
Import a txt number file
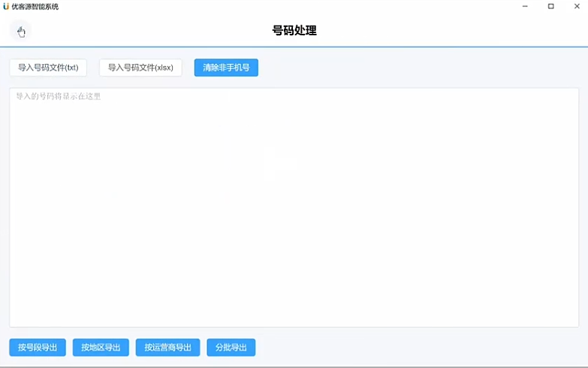click(x=48, y=68)
